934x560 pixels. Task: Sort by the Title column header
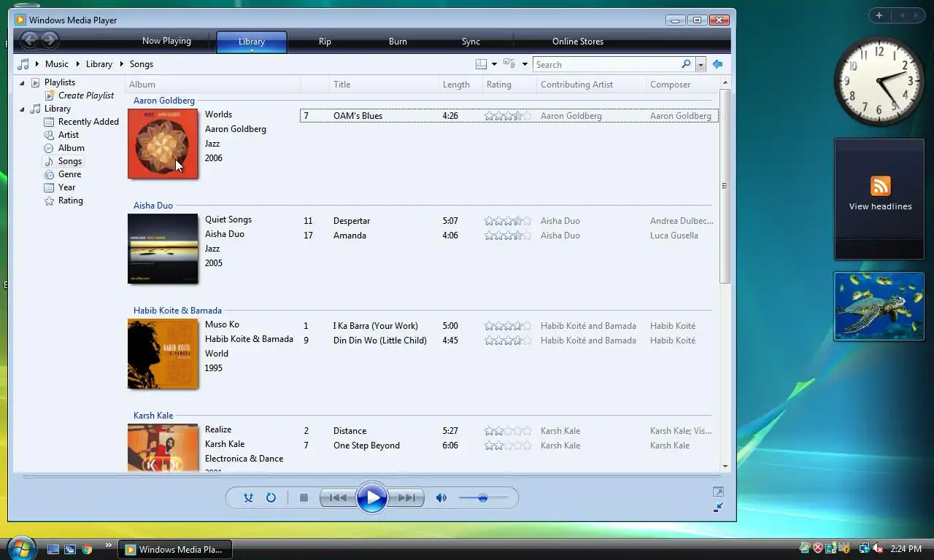(x=383, y=85)
